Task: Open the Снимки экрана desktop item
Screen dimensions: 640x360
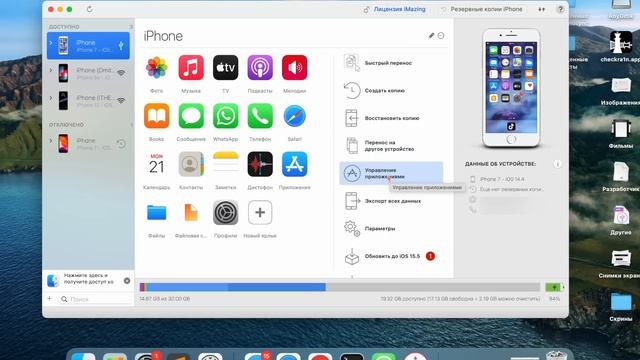Action: [x=621, y=264]
